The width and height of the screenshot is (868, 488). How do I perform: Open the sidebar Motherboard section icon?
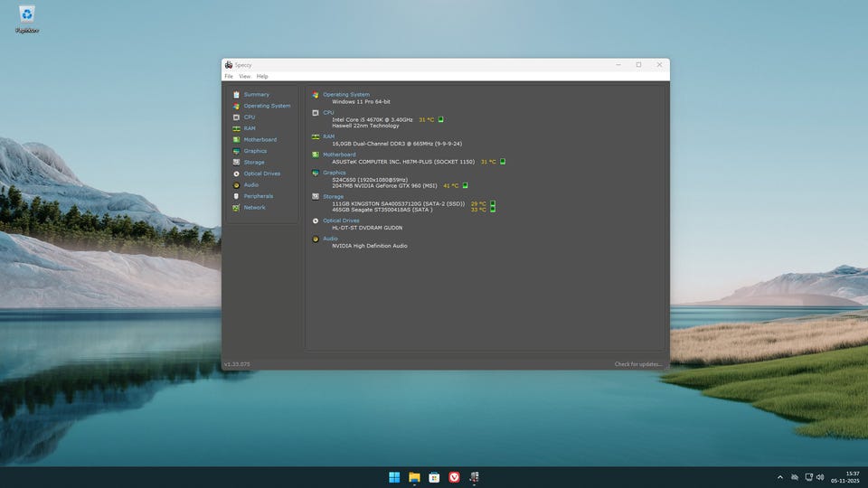(x=236, y=140)
